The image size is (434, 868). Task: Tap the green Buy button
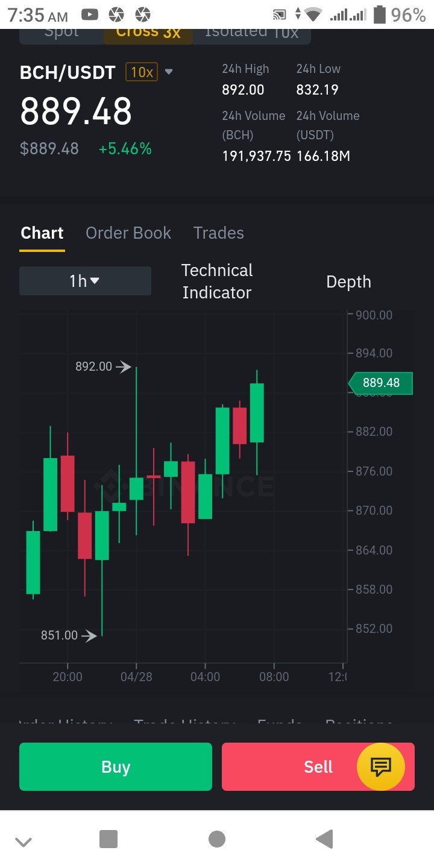pyautogui.click(x=116, y=767)
